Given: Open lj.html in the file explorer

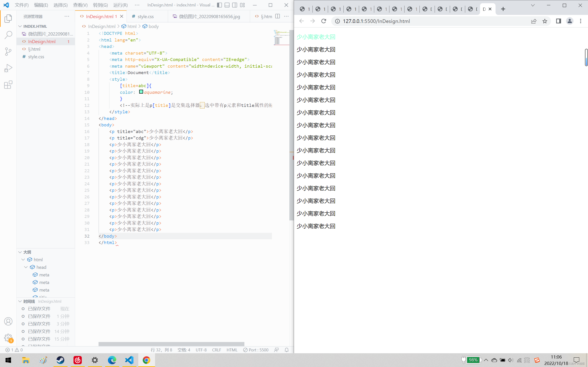Looking at the screenshot, I should 34,49.
